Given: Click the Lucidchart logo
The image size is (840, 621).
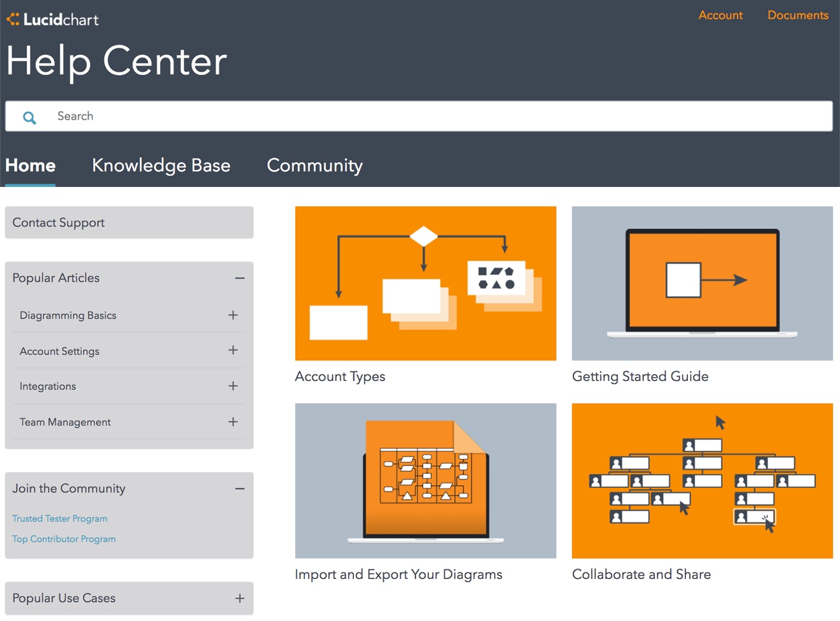Looking at the screenshot, I should click(52, 19).
